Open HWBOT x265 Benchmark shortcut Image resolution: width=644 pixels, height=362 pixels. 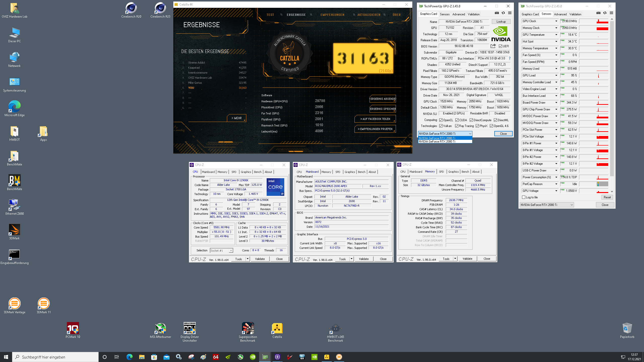(x=335, y=332)
